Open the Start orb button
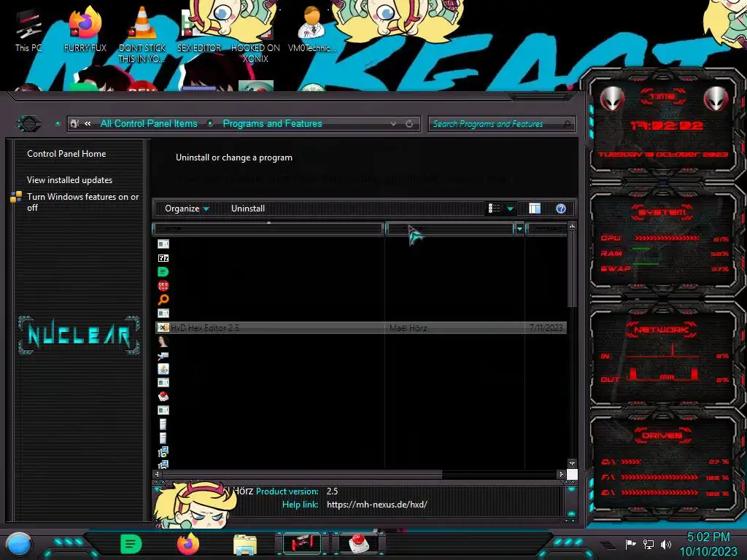 coord(19,544)
